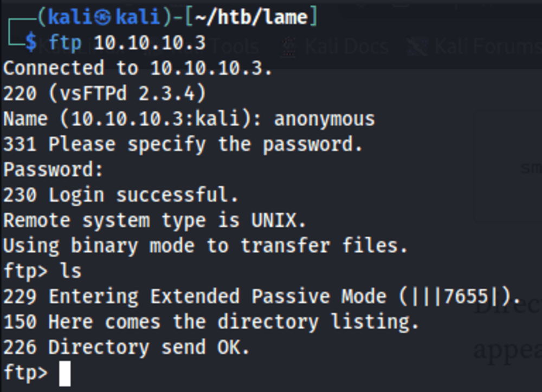Click the typed ftp command word
Image resolution: width=542 pixels, height=392 pixels.
[x=64, y=43]
